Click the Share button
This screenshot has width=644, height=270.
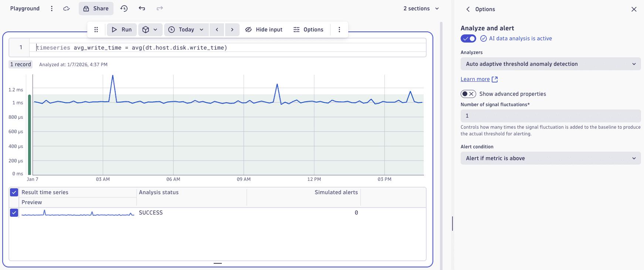96,9
